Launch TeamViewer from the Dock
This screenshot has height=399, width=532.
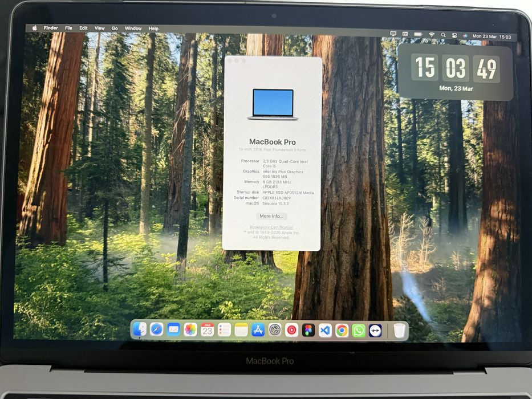click(x=375, y=331)
